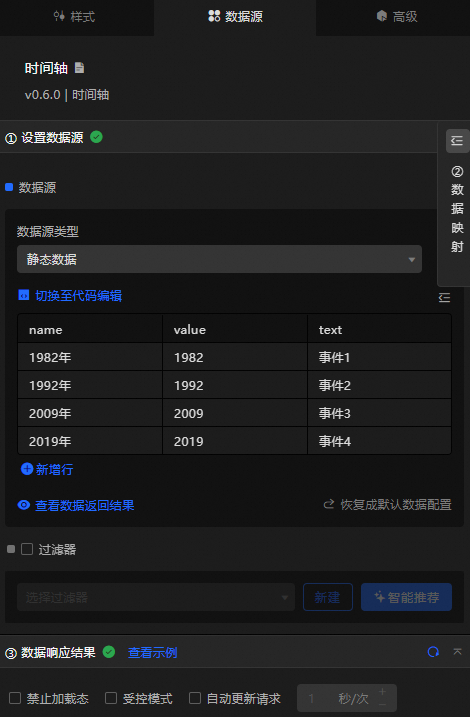Click the 数据源类型 label
The image size is (470, 717).
click(x=48, y=231)
